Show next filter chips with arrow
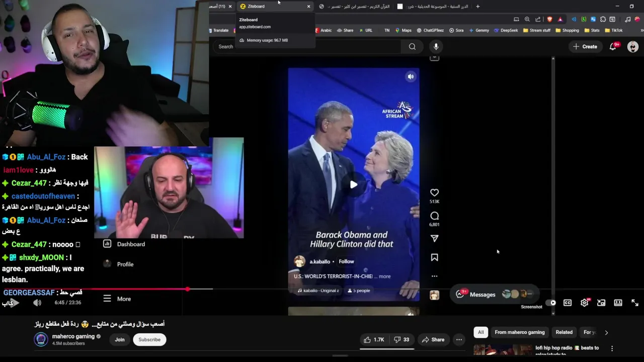This screenshot has width=644, height=362. click(x=606, y=332)
